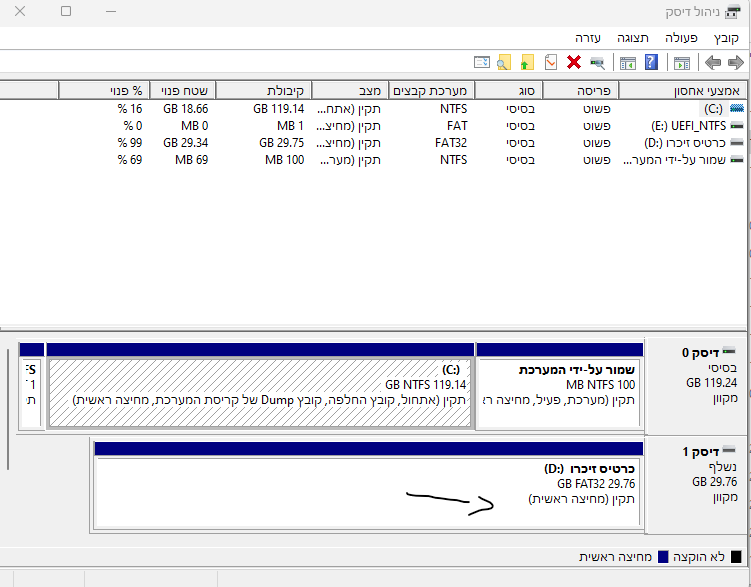Click the MB 100 capacity cell
This screenshot has width=751, height=587.
pos(284,160)
